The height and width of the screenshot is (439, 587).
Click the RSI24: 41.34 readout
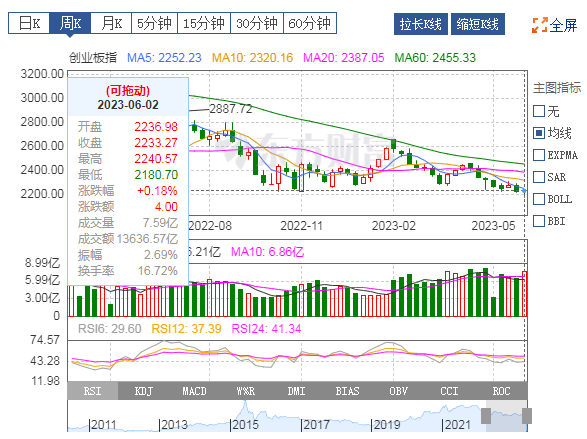[x=266, y=329]
